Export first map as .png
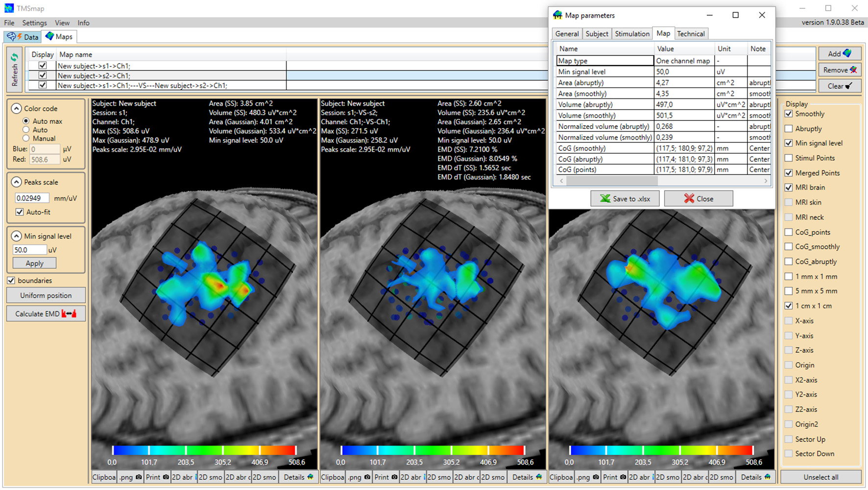The image size is (868, 490). pyautogui.click(x=131, y=477)
